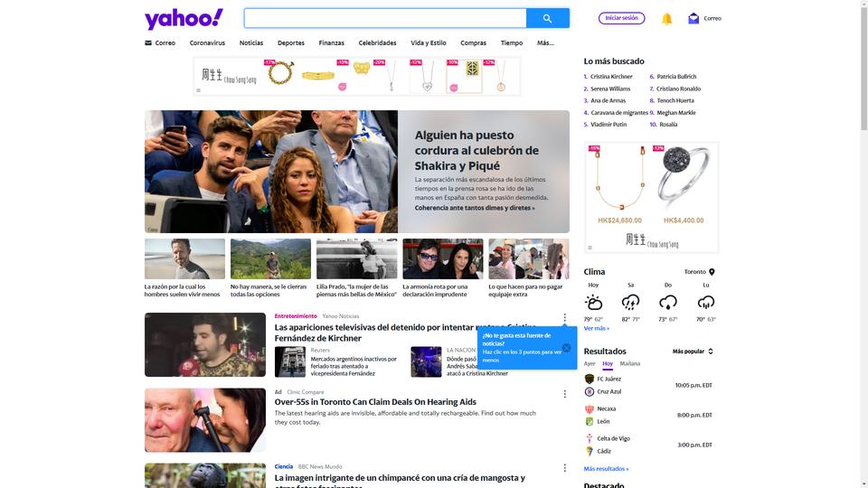Image resolution: width=868 pixels, height=488 pixels.
Task: Expand the Más... navigation menu
Action: tap(545, 42)
